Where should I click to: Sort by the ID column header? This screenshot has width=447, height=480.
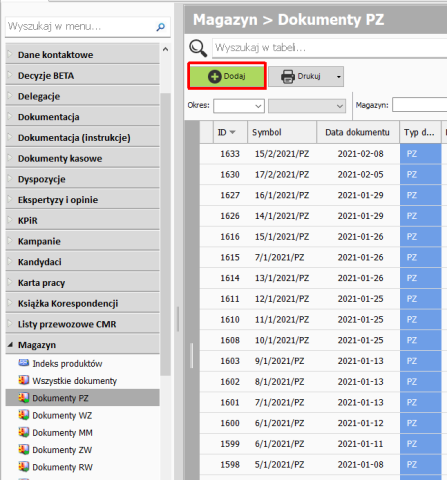230,132
